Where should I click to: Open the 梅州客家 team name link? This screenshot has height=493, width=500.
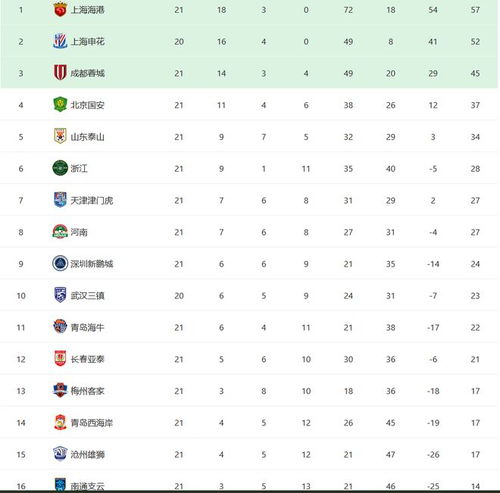coord(87,391)
